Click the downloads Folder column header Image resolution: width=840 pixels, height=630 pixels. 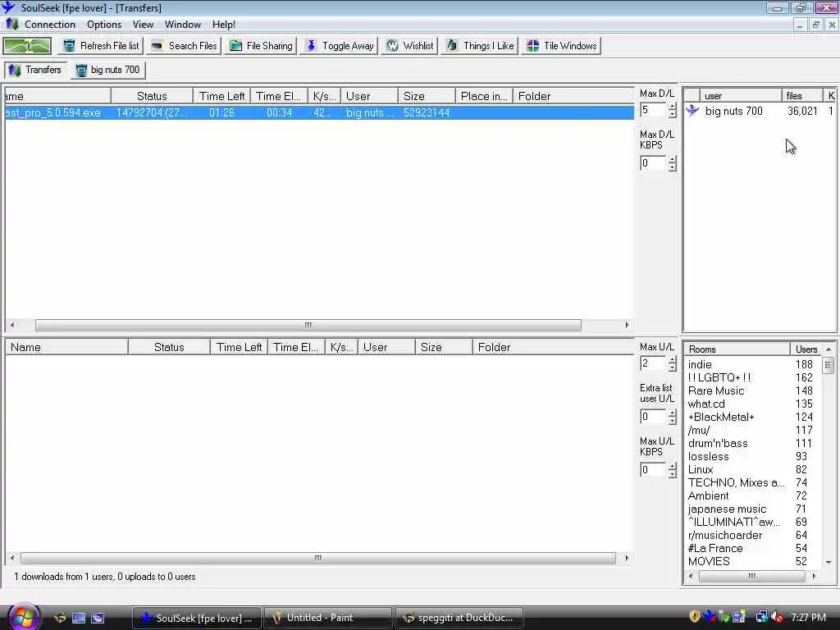coord(573,96)
